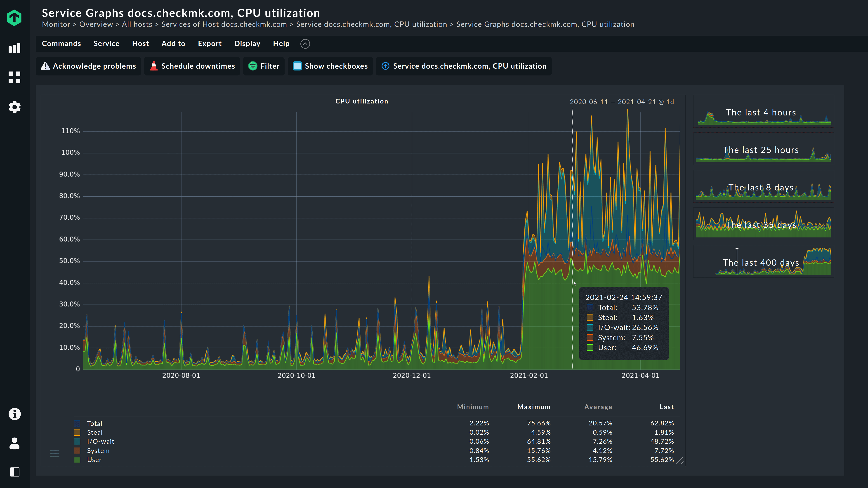Open the graph legend hamburger menu
868x488 pixels.
[x=54, y=453]
